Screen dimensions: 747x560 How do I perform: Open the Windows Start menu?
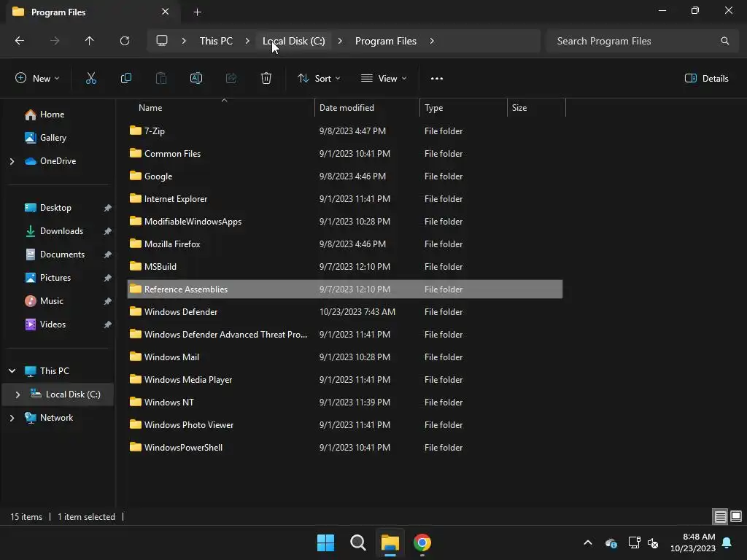click(326, 542)
